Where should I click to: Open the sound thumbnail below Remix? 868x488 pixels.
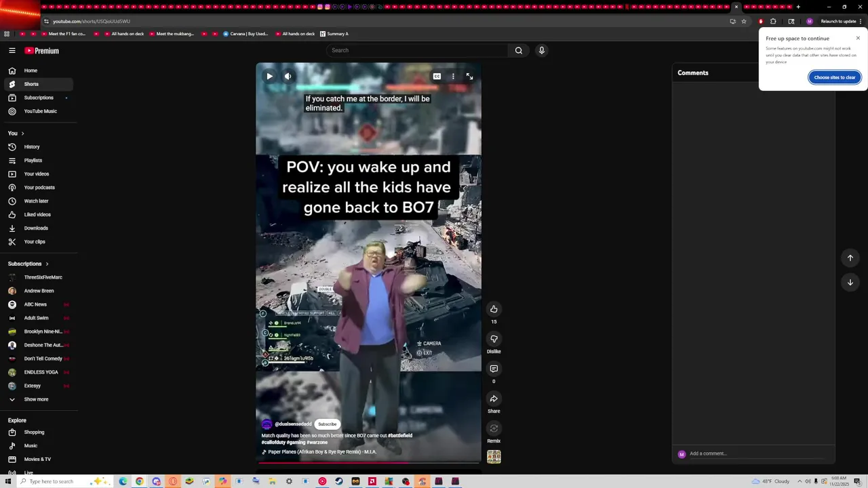494,457
